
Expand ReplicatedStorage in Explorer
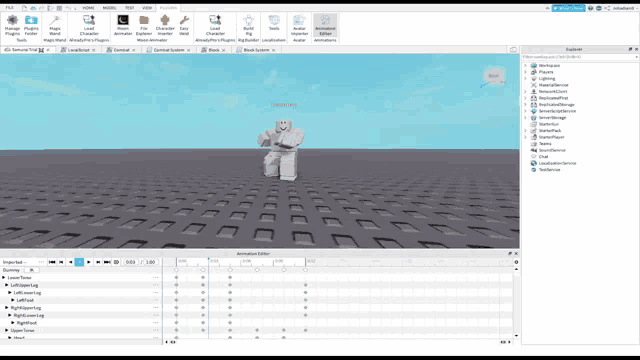click(x=526, y=104)
